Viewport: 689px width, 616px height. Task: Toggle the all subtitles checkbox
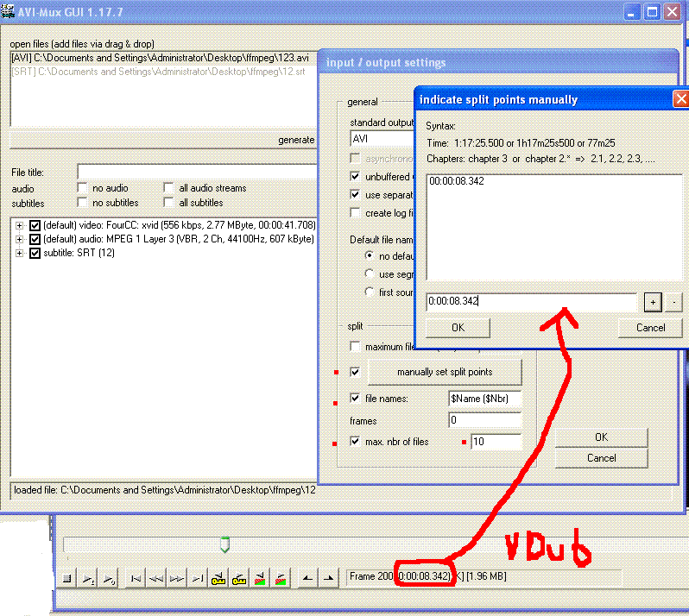tap(168, 203)
